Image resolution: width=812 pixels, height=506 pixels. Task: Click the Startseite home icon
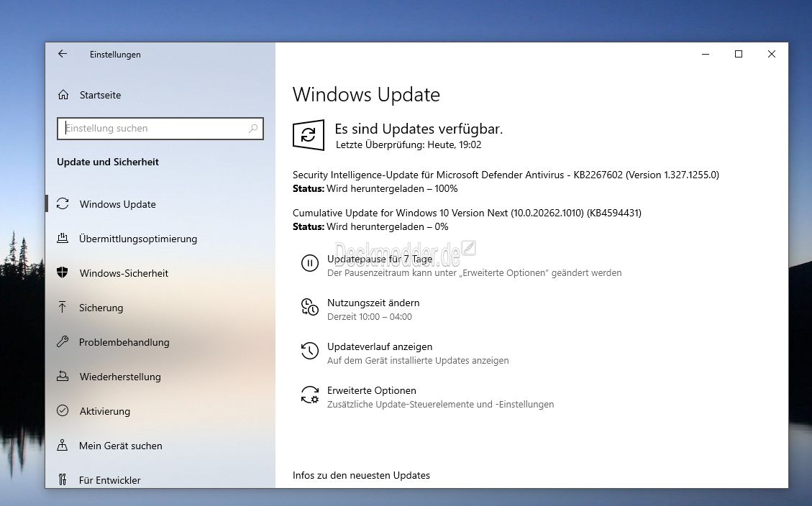(63, 95)
